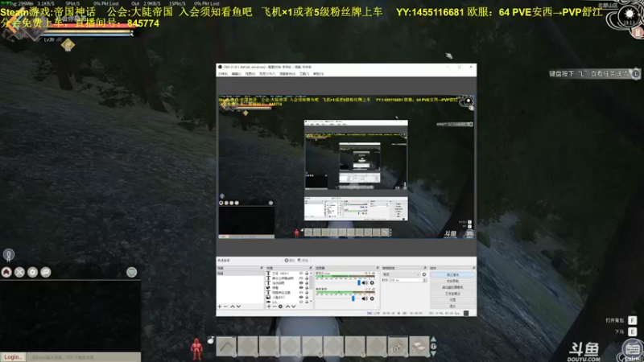This screenshot has height=362, width=644.
Task: Mute the Desktop Audio speaker icon
Action: 365,298
